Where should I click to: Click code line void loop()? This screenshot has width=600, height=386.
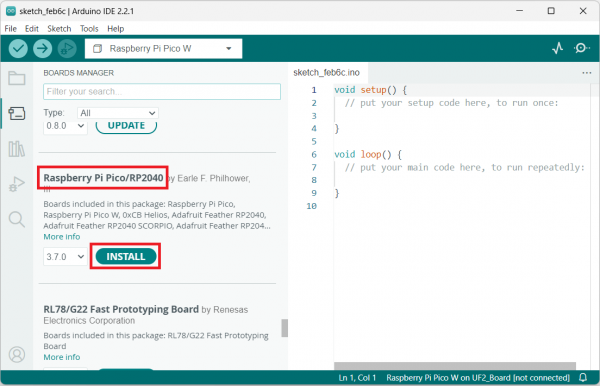[367, 155]
